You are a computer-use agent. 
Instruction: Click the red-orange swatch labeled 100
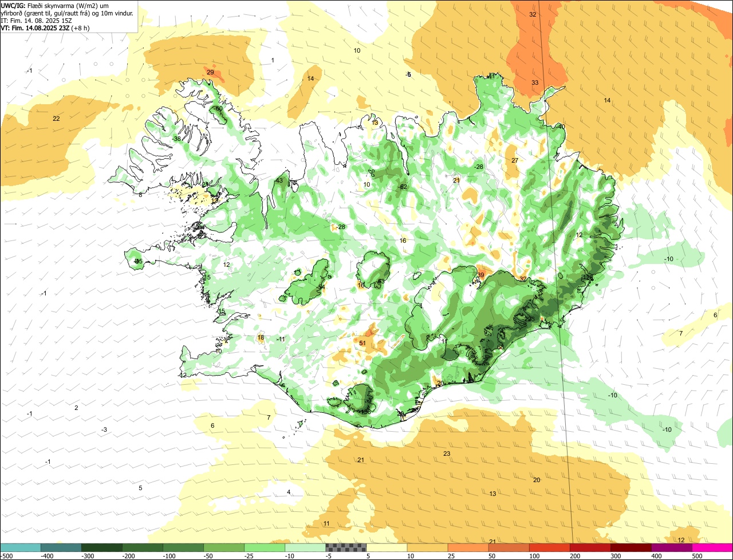tap(549, 547)
